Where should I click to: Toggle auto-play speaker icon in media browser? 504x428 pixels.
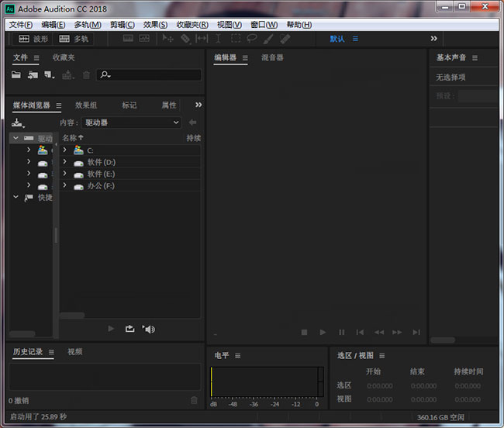click(x=149, y=329)
